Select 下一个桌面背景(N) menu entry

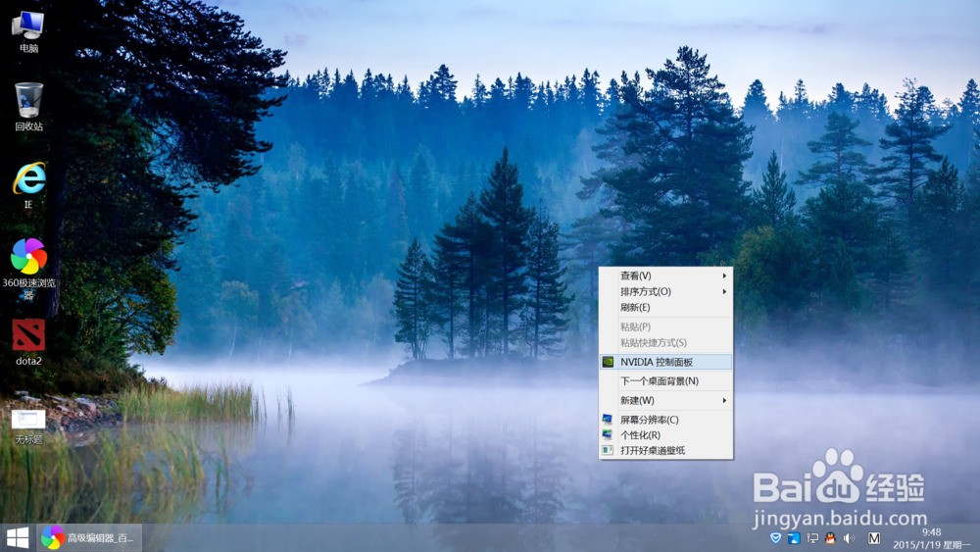click(665, 380)
